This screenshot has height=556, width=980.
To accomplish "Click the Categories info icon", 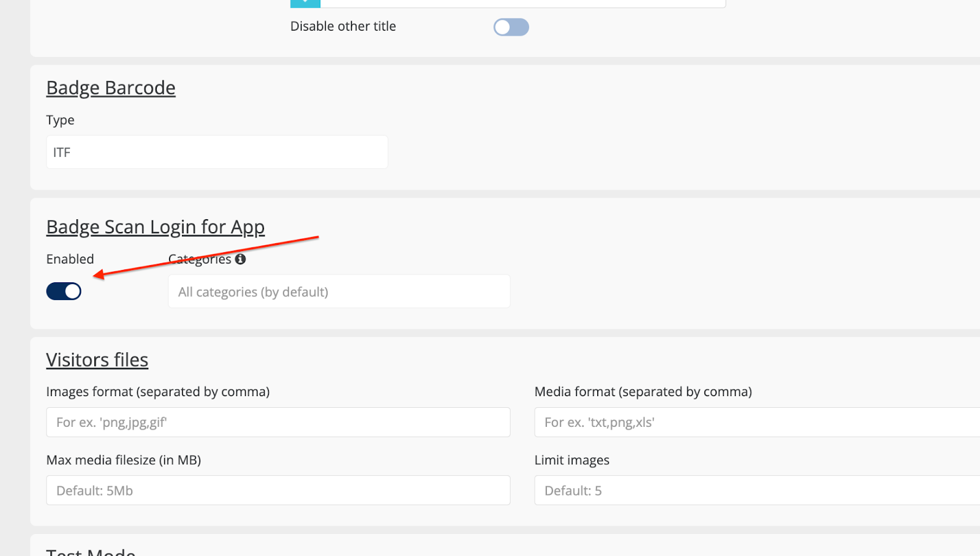I will coord(241,259).
